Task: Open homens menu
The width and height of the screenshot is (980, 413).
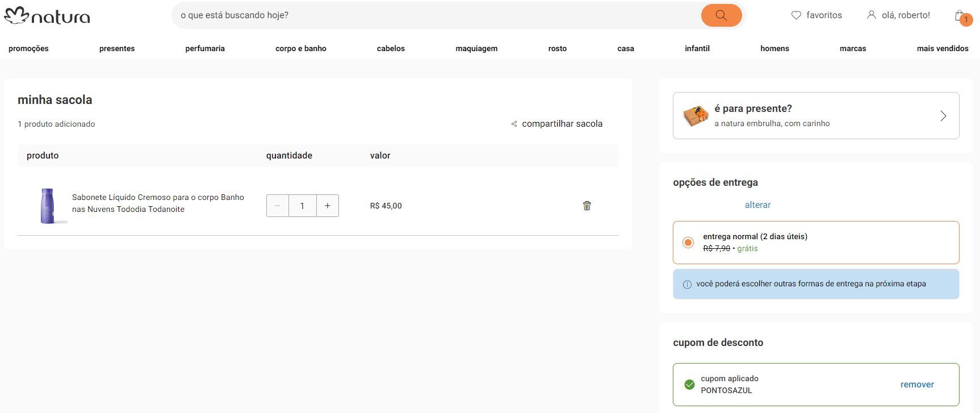Action: pyautogui.click(x=774, y=48)
